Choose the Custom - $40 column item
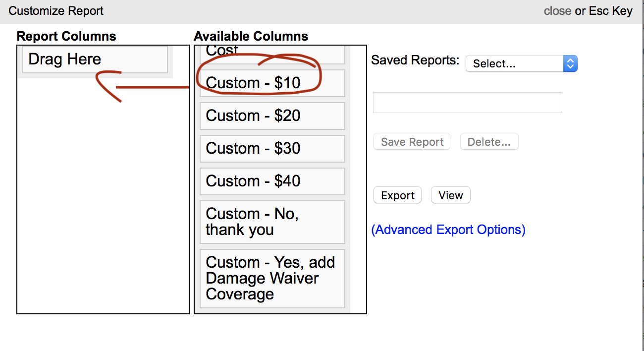Screen dimensions: 644x351 [x=272, y=181]
